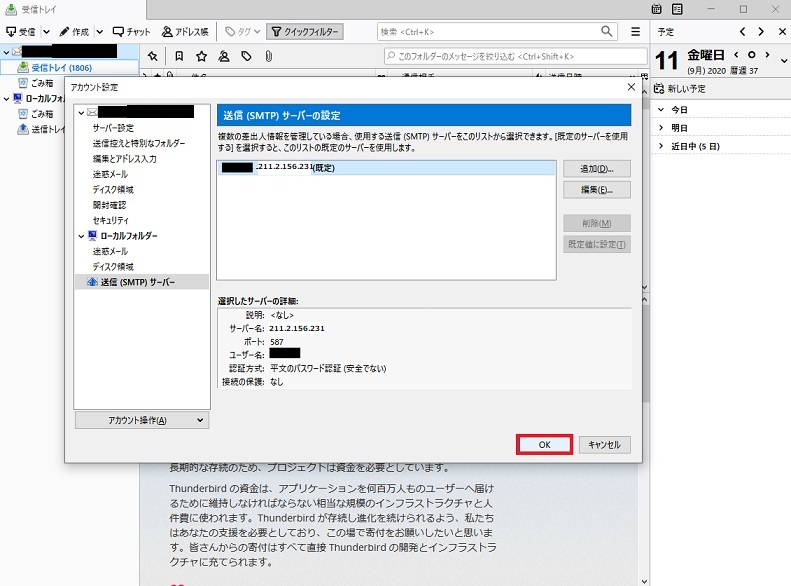Select the 211.2.156.231 (既定) server entry

pos(387,168)
